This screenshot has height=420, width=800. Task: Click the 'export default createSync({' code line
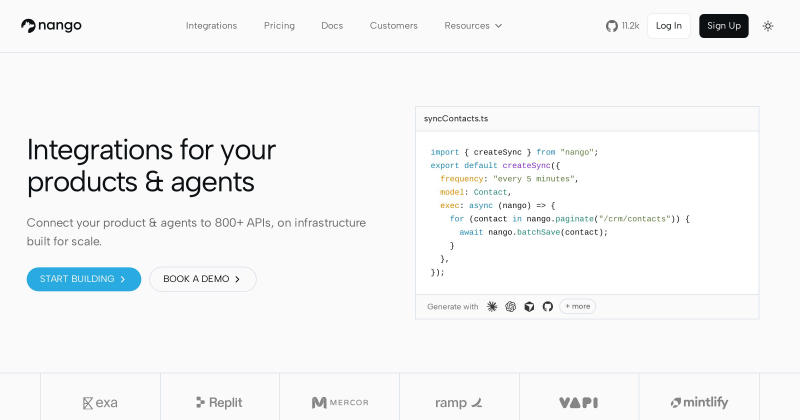pos(495,165)
